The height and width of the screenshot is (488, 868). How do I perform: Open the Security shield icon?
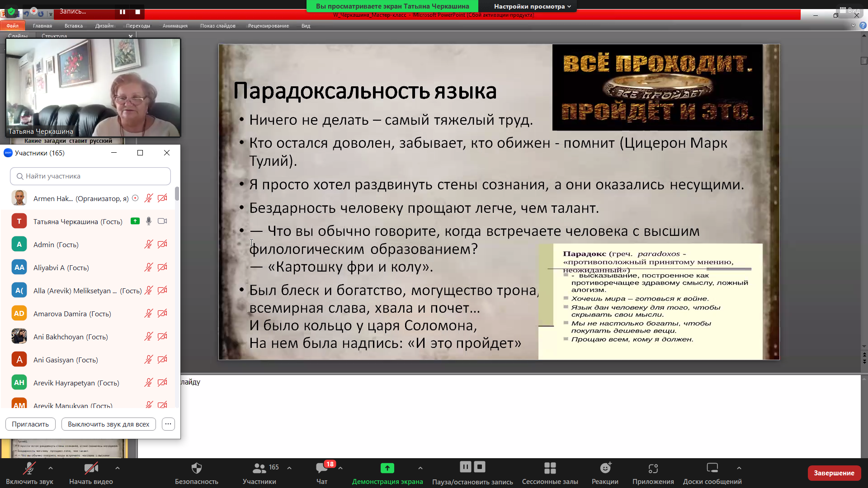tap(196, 468)
